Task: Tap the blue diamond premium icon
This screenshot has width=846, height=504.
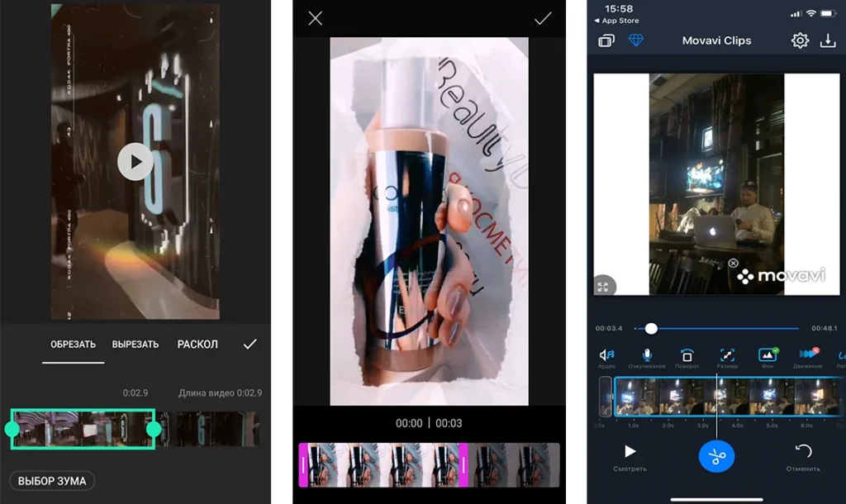Action: pos(635,40)
